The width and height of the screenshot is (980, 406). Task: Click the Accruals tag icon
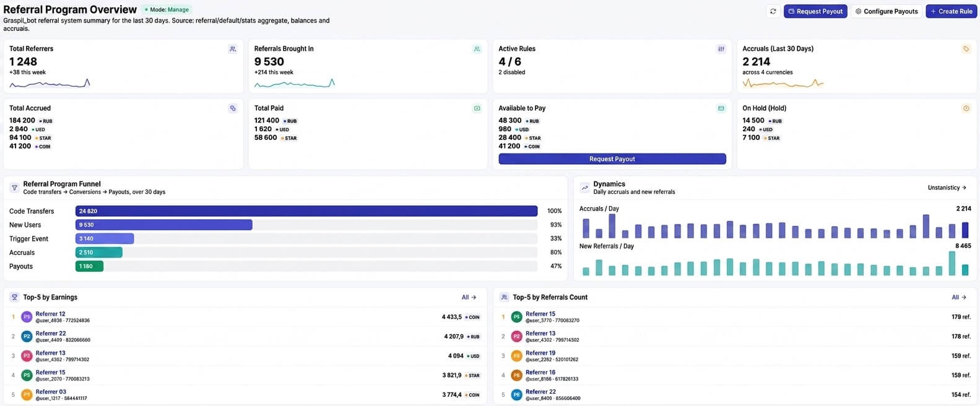(x=966, y=49)
